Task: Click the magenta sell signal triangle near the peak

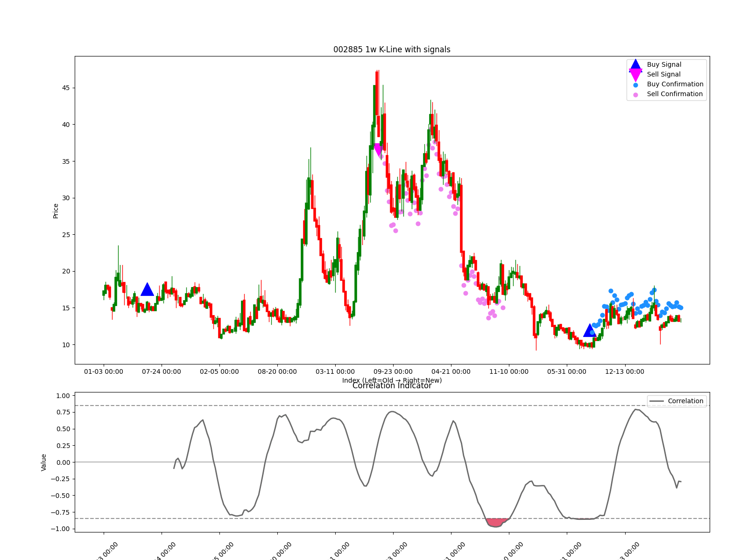Action: click(378, 150)
